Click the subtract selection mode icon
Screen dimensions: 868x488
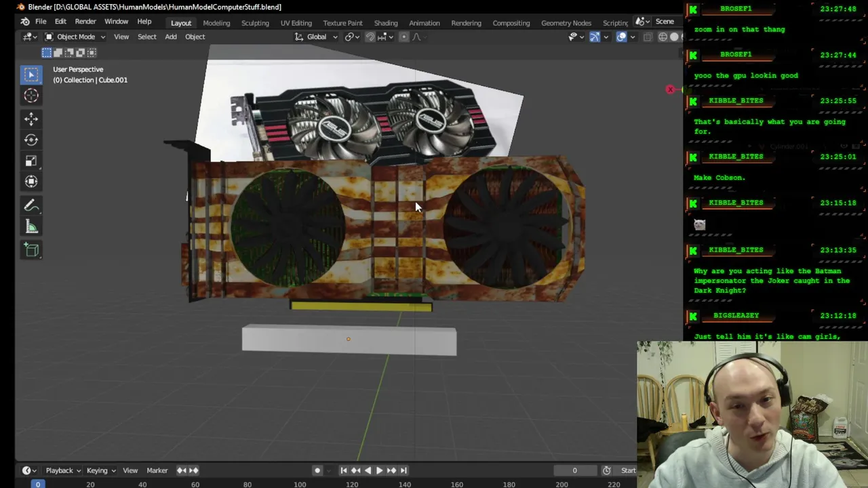pyautogui.click(x=68, y=52)
